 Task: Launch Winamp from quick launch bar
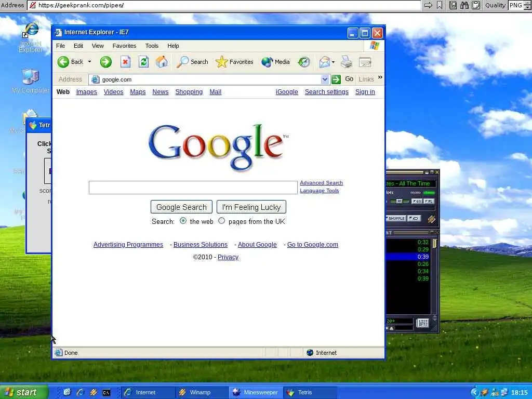(94, 392)
